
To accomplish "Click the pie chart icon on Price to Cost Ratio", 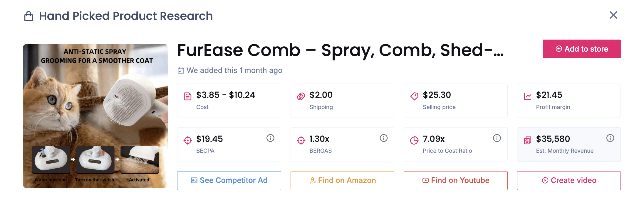I will pyautogui.click(x=414, y=140).
